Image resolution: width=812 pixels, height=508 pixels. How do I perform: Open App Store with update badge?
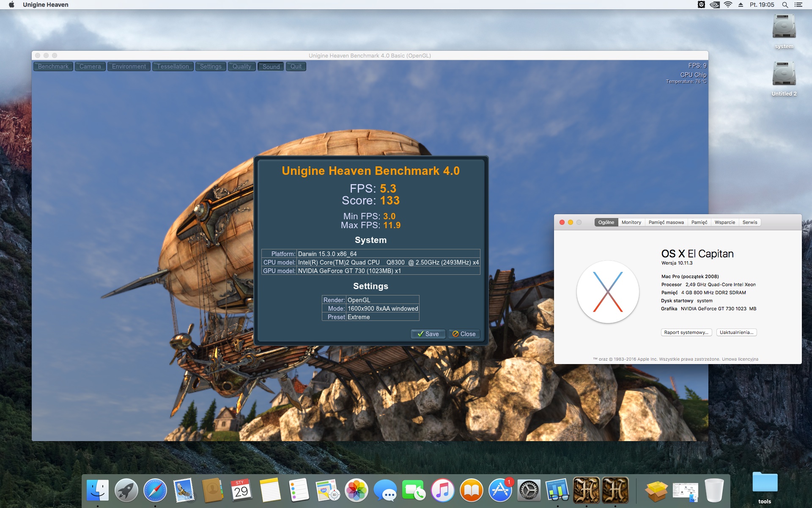(500, 491)
